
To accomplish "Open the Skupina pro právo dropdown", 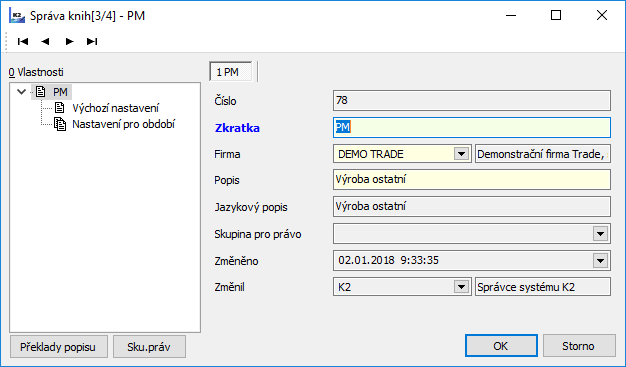I will click(600, 234).
